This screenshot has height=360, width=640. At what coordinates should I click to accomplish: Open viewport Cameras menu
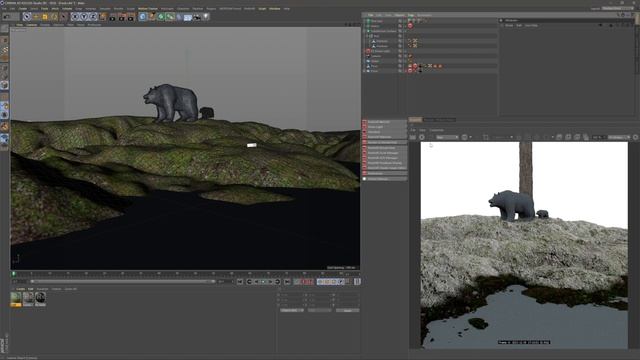coord(31,24)
